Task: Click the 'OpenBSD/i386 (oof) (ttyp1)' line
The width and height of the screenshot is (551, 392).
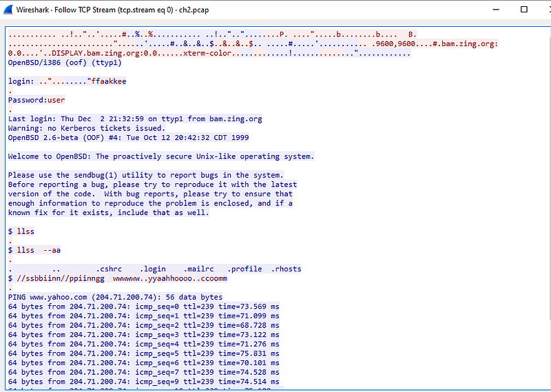Action: click(65, 63)
